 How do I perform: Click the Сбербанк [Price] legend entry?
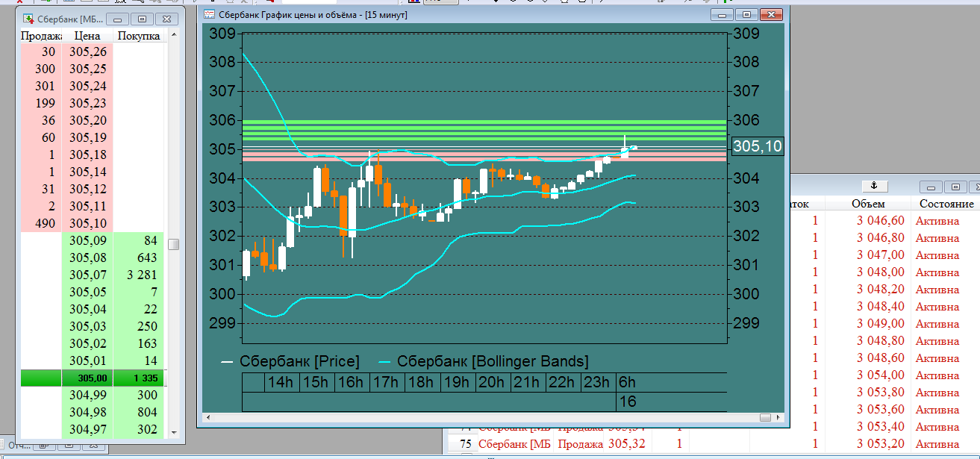(x=290, y=361)
